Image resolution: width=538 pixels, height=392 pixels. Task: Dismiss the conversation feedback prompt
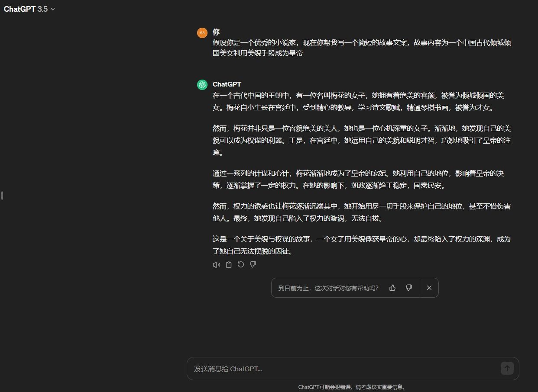point(429,288)
